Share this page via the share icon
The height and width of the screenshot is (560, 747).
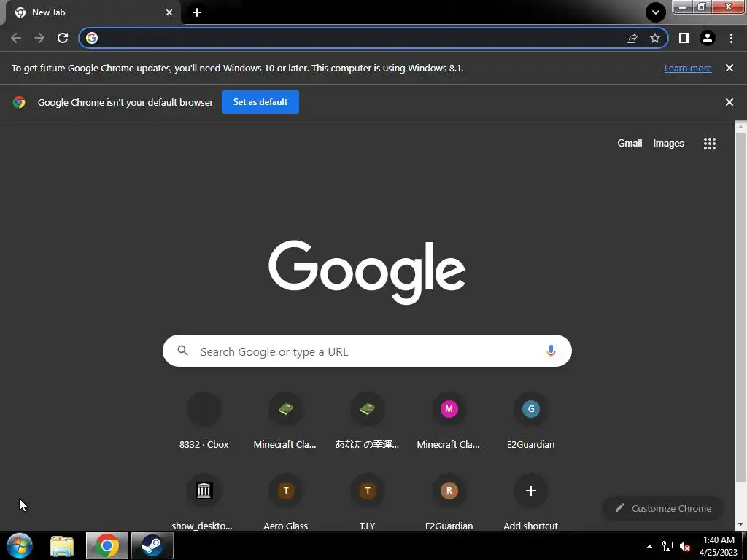point(632,38)
